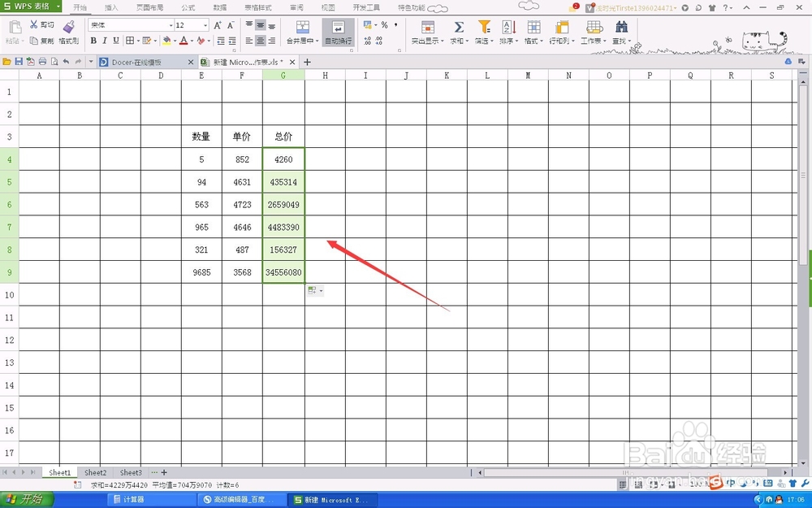
Task: Click the percent style (%) icon
Action: click(384, 25)
